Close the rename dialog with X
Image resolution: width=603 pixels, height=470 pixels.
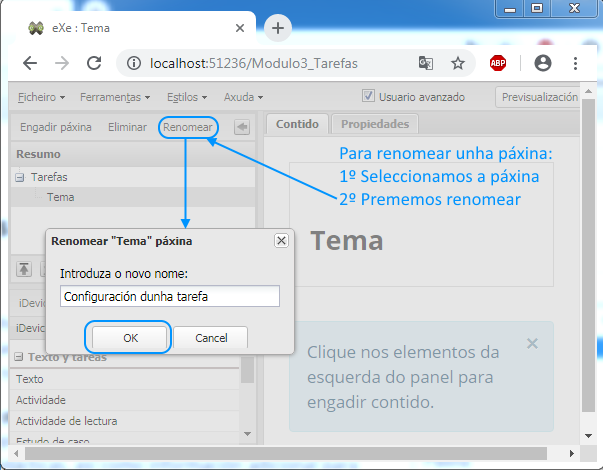(x=281, y=241)
